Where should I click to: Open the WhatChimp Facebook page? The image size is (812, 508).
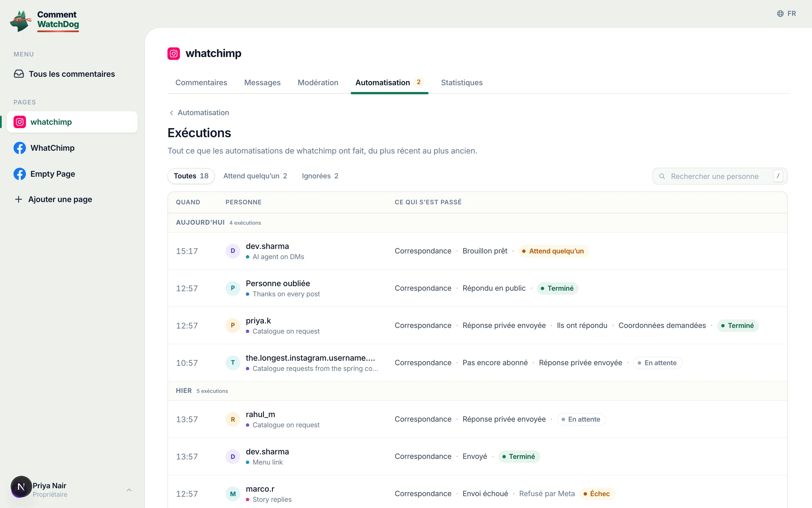(72, 148)
